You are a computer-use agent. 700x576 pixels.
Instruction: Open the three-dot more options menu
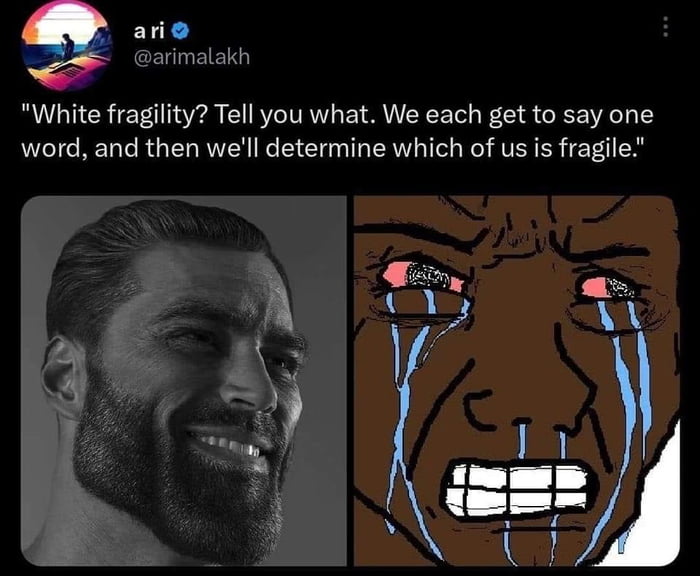[665, 27]
